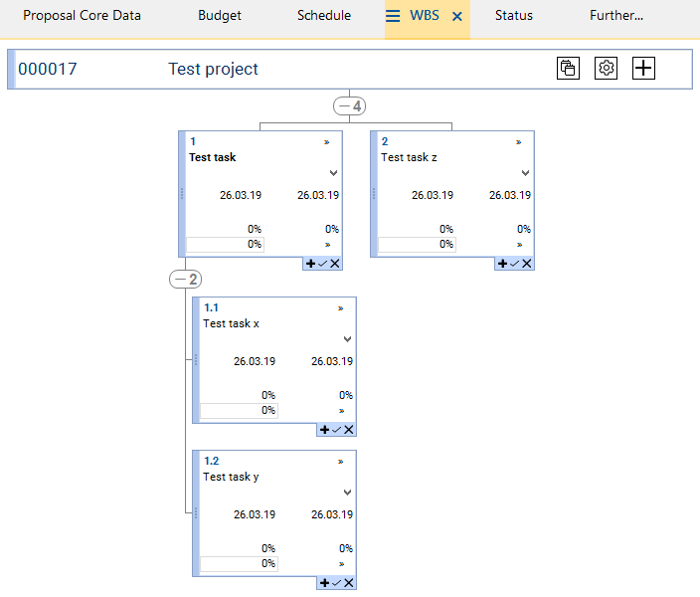Switch to the Budget tab
Image resolution: width=700 pixels, height=597 pixels.
(x=219, y=16)
